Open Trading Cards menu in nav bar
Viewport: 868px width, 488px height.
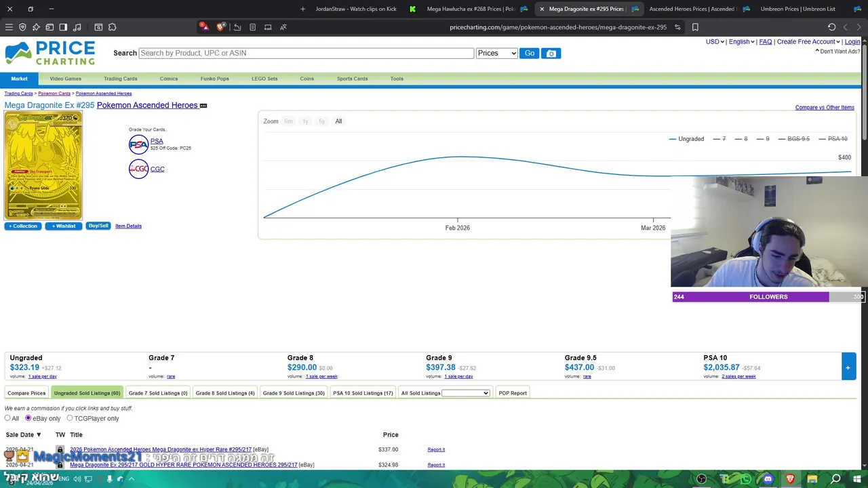point(120,79)
